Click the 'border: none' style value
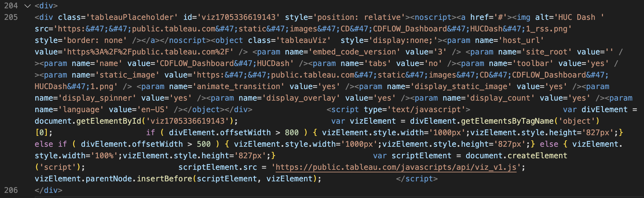Image resolution: width=644 pixels, height=198 pixels. point(95,40)
